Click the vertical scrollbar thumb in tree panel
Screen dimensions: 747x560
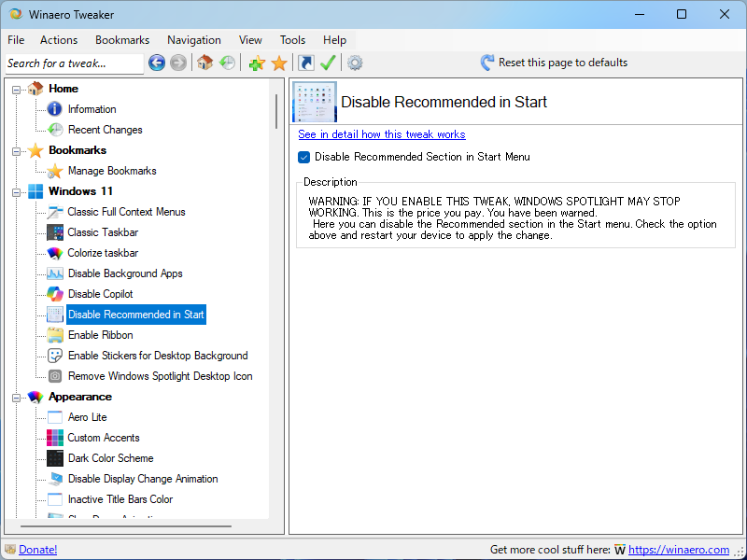[x=275, y=111]
